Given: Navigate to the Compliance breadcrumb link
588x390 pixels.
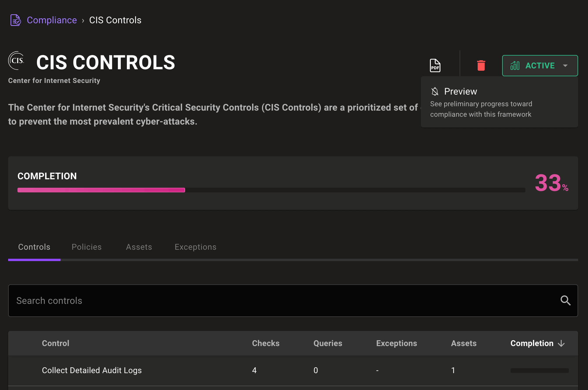Looking at the screenshot, I should (52, 20).
